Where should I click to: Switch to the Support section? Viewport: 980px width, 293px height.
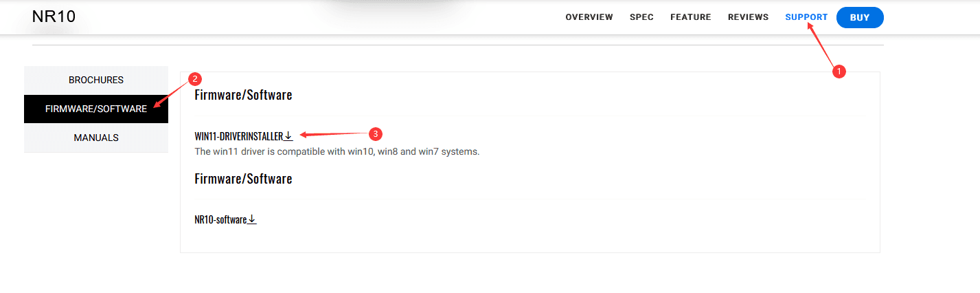pos(806,17)
